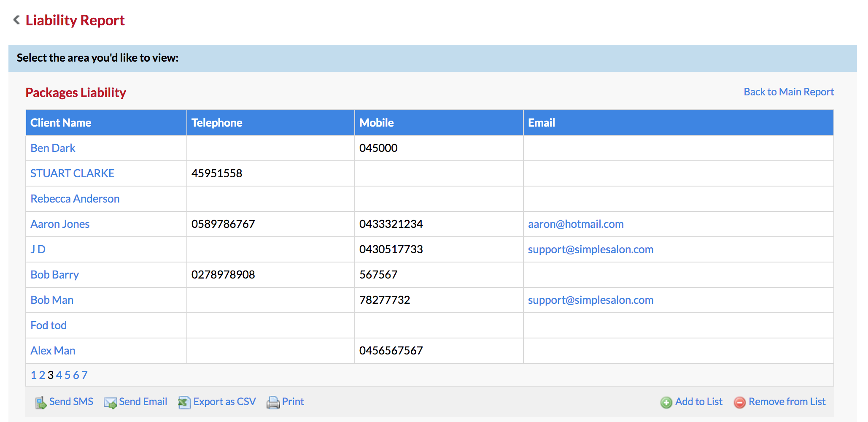Open client STUART CLARKE
Viewport: 868px width, 422px height.
(73, 173)
